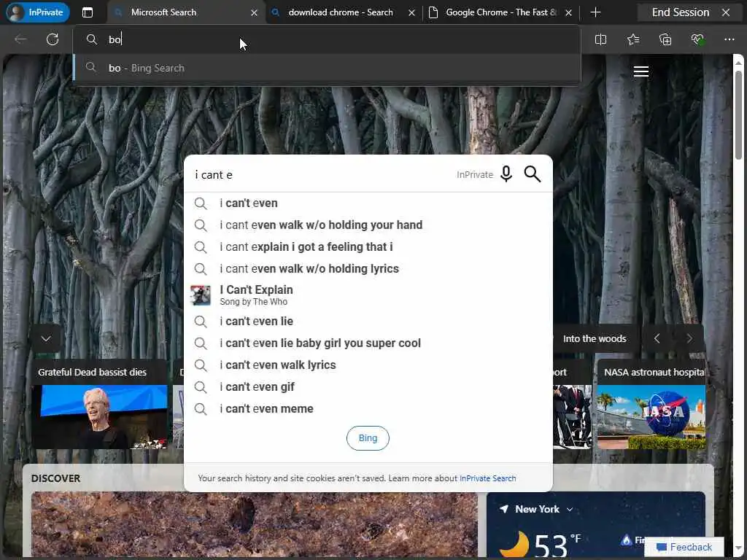The height and width of the screenshot is (560, 747).
Task: Go to next background image arrow
Action: (x=689, y=338)
